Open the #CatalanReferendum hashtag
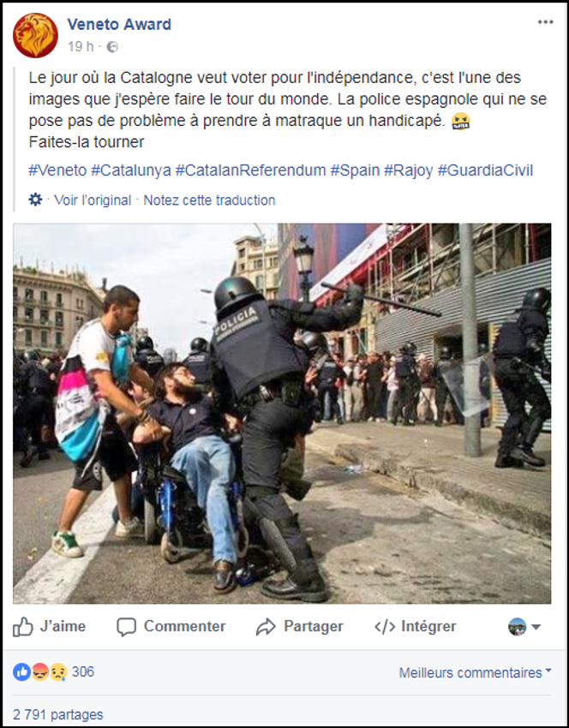The height and width of the screenshot is (728, 569). tap(251, 170)
